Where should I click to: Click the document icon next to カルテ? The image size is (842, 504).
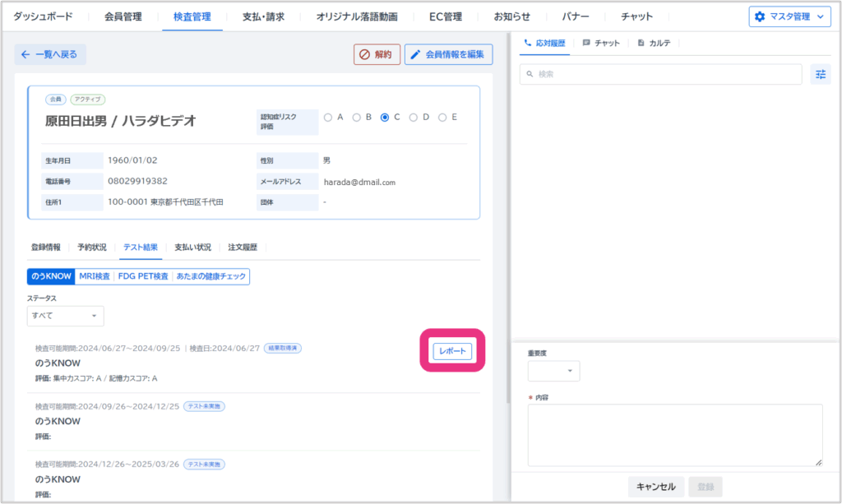point(641,43)
